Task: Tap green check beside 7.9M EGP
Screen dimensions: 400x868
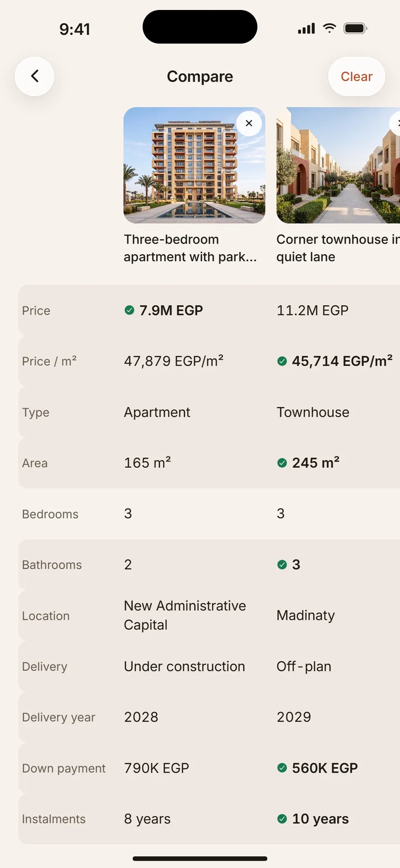Action: pos(129,310)
